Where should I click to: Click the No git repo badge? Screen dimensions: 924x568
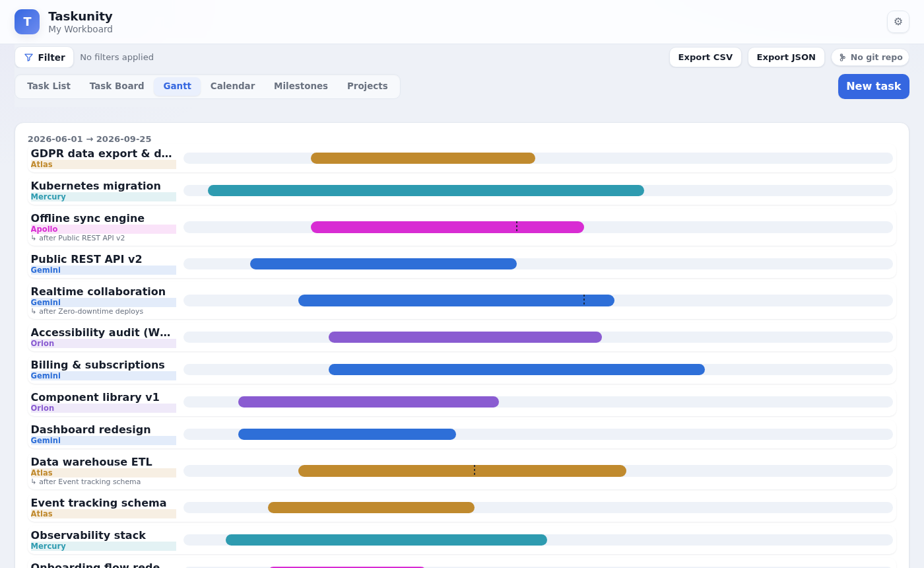click(x=871, y=57)
